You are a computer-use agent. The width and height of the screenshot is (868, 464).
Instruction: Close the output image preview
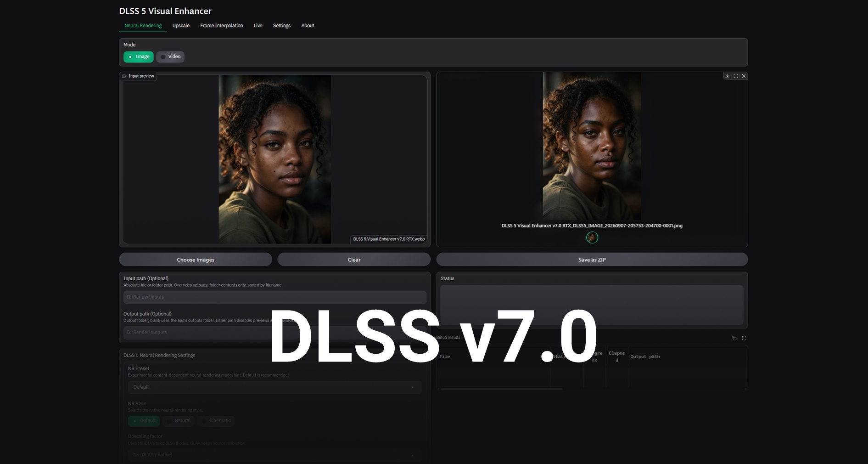tap(744, 76)
